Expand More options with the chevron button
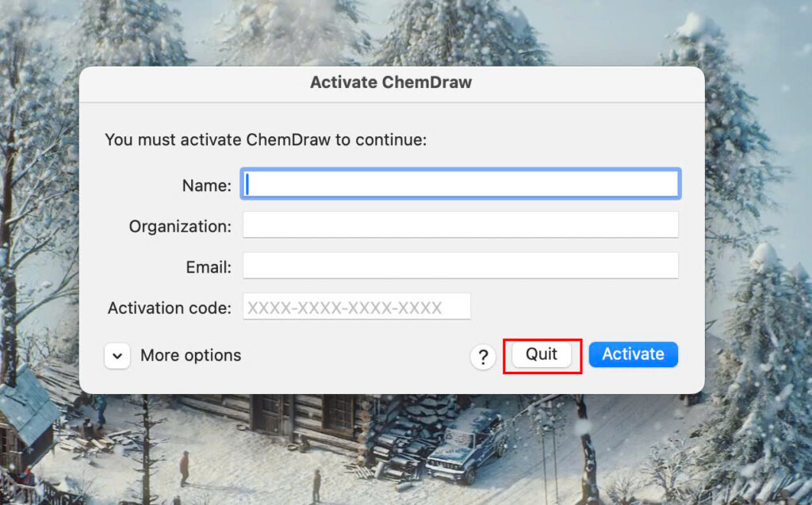The width and height of the screenshot is (812, 505). point(117,356)
